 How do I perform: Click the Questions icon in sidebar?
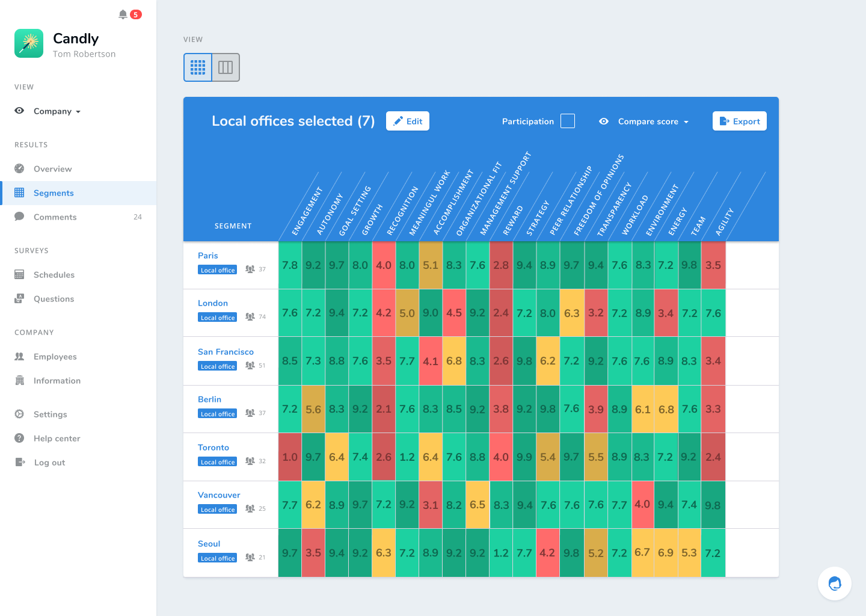(19, 299)
